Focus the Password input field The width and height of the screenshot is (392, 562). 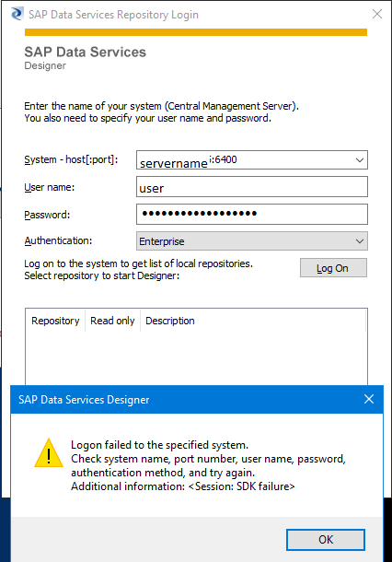[x=251, y=215]
